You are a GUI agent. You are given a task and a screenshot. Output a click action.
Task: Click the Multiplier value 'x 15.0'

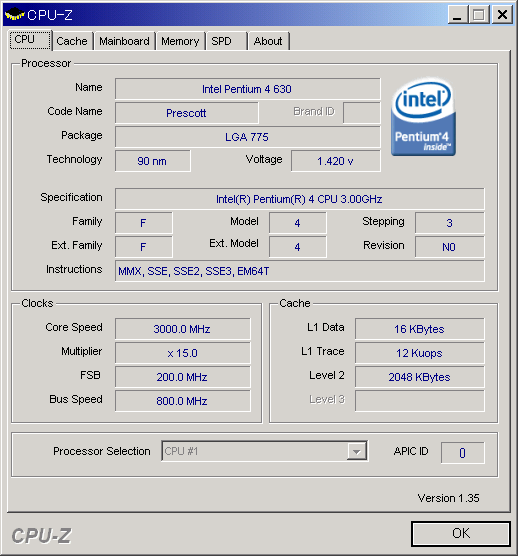pyautogui.click(x=183, y=353)
